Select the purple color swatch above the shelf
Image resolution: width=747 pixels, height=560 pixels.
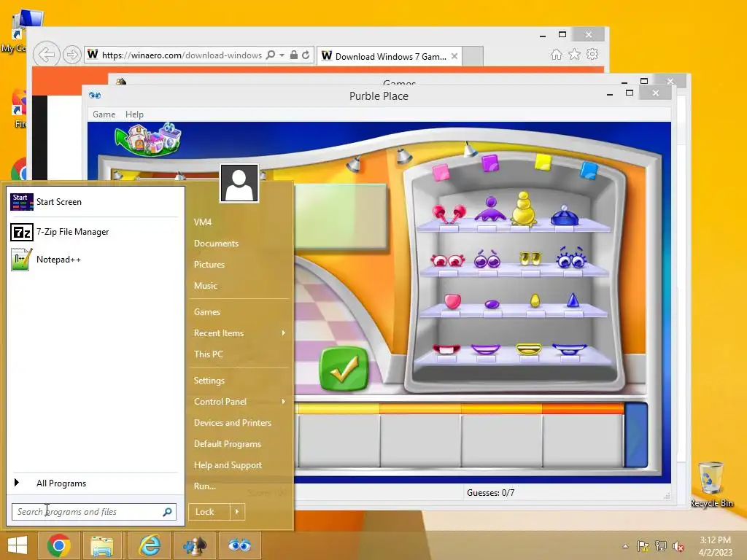(490, 163)
